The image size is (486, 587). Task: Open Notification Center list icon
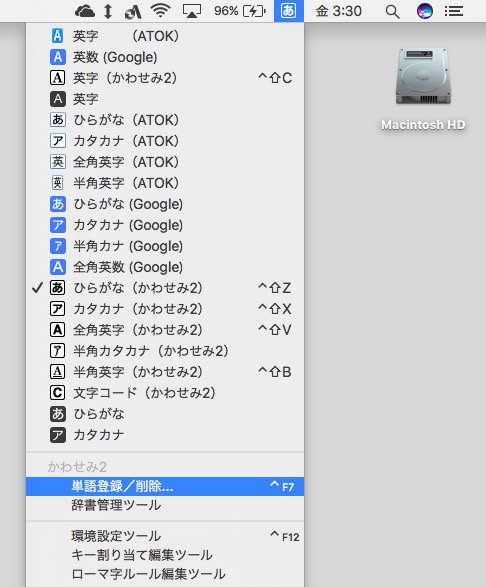pos(454,11)
